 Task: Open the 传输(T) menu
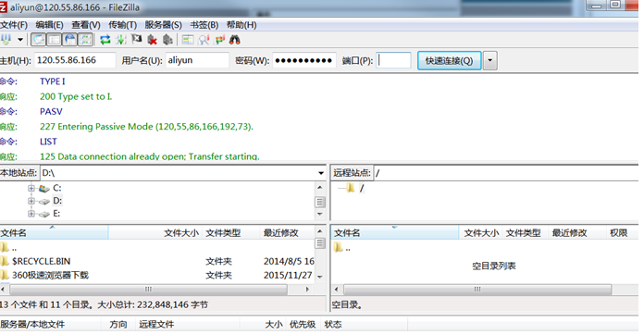pos(122,25)
